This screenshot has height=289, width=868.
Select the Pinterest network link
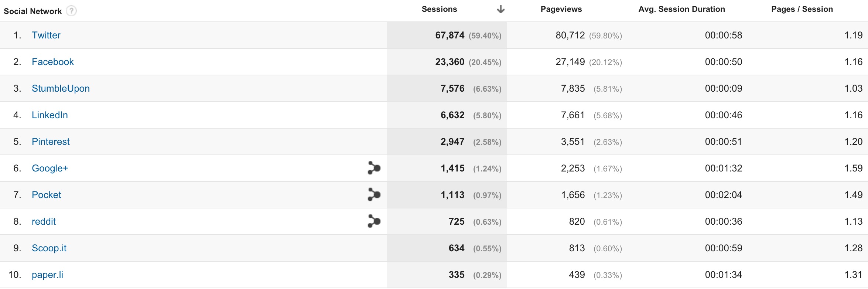tap(51, 142)
